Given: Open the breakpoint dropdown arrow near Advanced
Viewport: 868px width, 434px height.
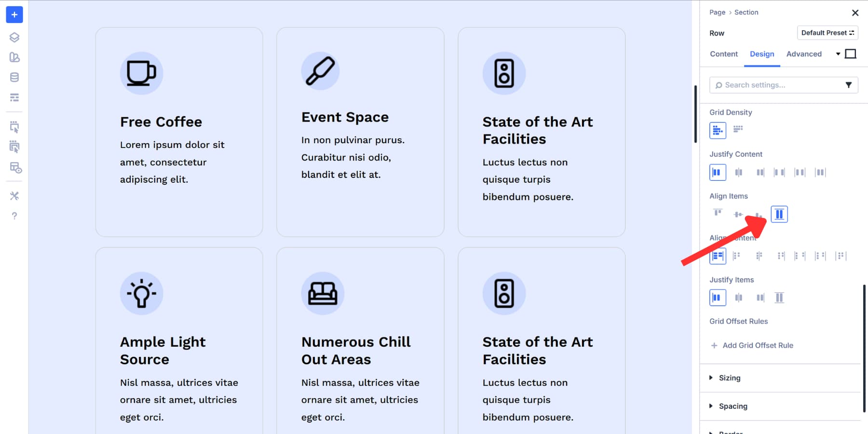Looking at the screenshot, I should click(838, 54).
